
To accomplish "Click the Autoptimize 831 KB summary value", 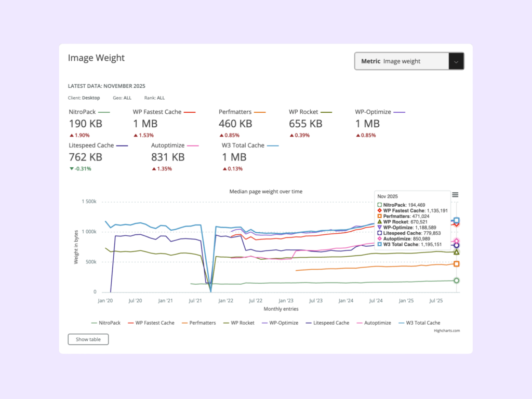I will [x=168, y=157].
